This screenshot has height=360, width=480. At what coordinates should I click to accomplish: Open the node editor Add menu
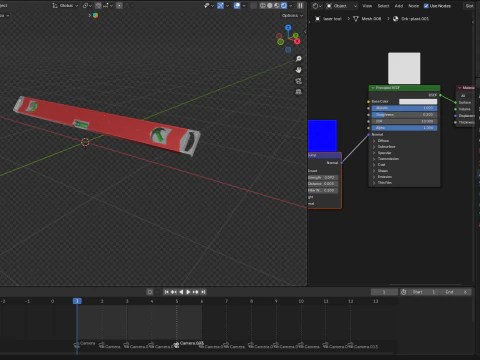(399, 6)
